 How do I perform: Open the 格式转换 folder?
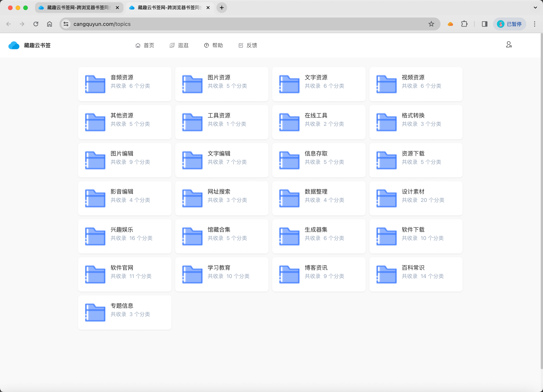pos(416,122)
